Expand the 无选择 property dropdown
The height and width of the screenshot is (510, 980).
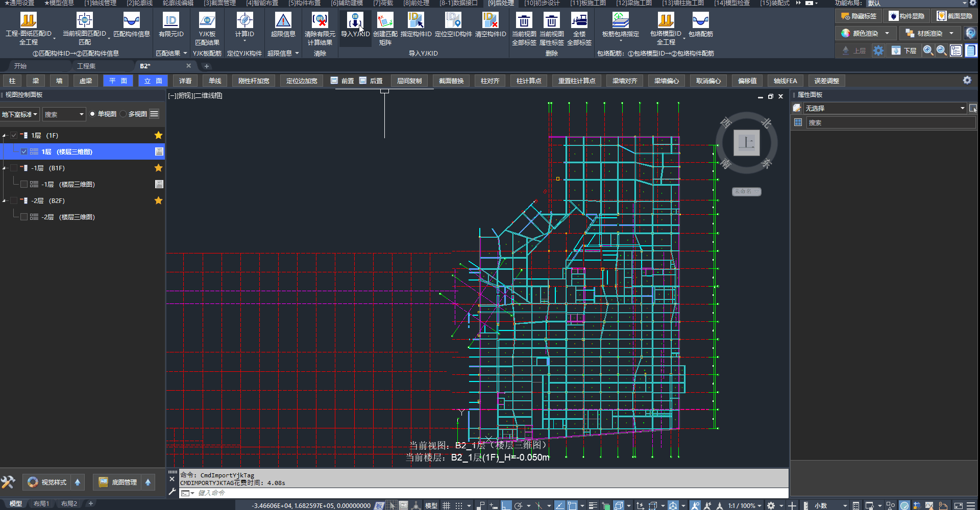click(x=962, y=108)
